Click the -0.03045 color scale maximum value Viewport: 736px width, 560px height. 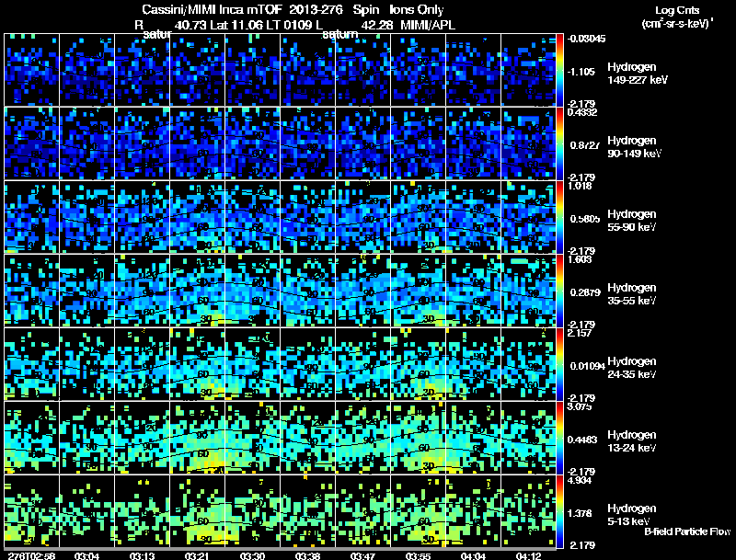586,39
